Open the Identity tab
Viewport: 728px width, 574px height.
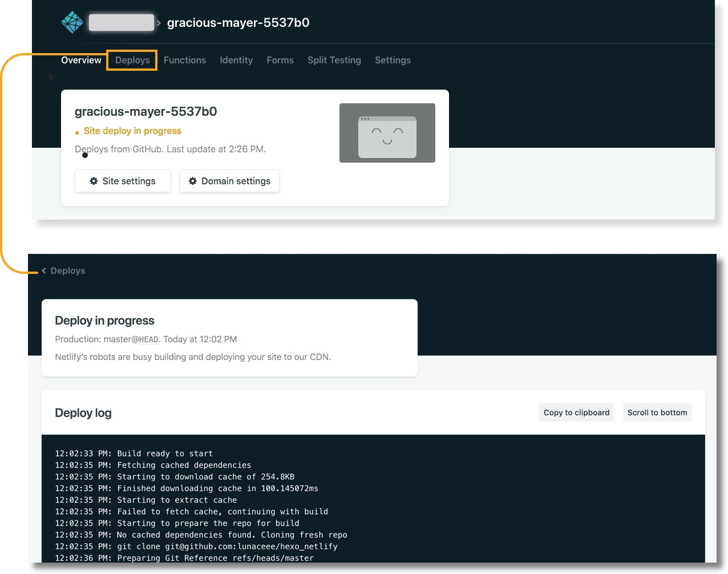[236, 60]
